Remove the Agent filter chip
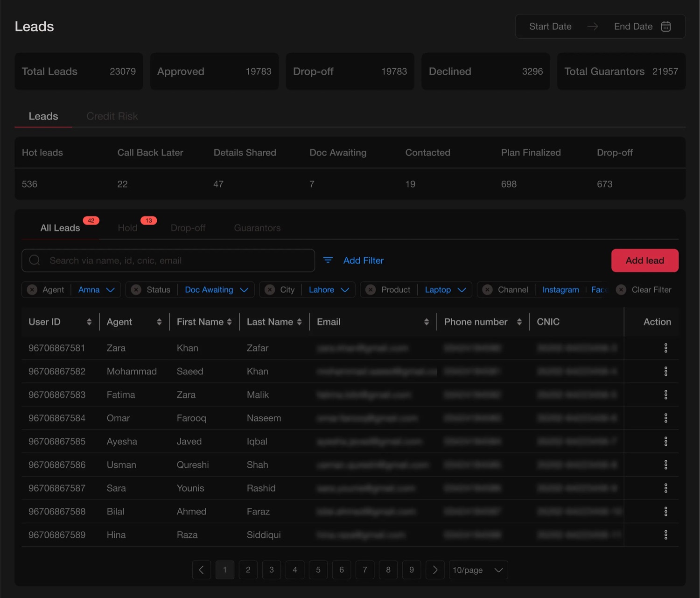This screenshot has width=700, height=598. pyautogui.click(x=32, y=289)
